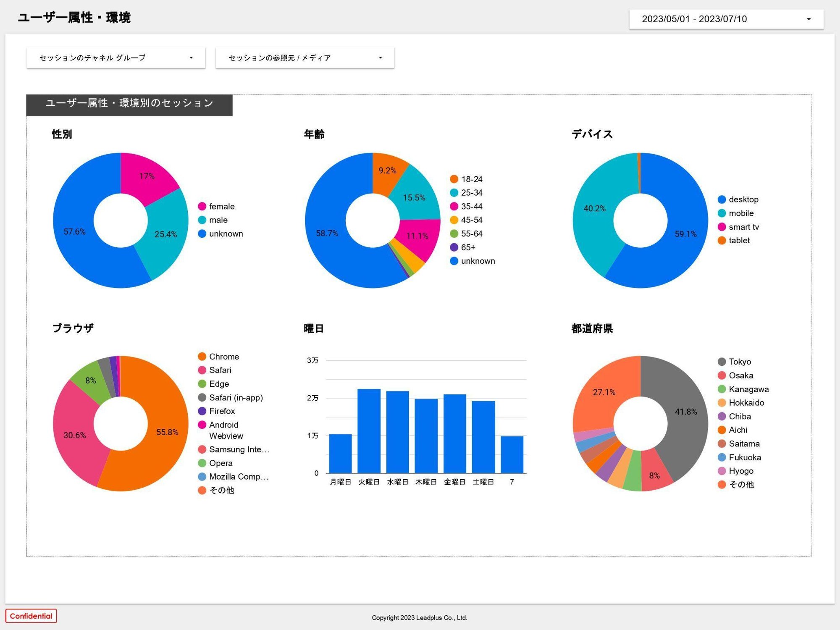
Task: Click the 45-54 age legend entry
Action: pyautogui.click(x=466, y=220)
